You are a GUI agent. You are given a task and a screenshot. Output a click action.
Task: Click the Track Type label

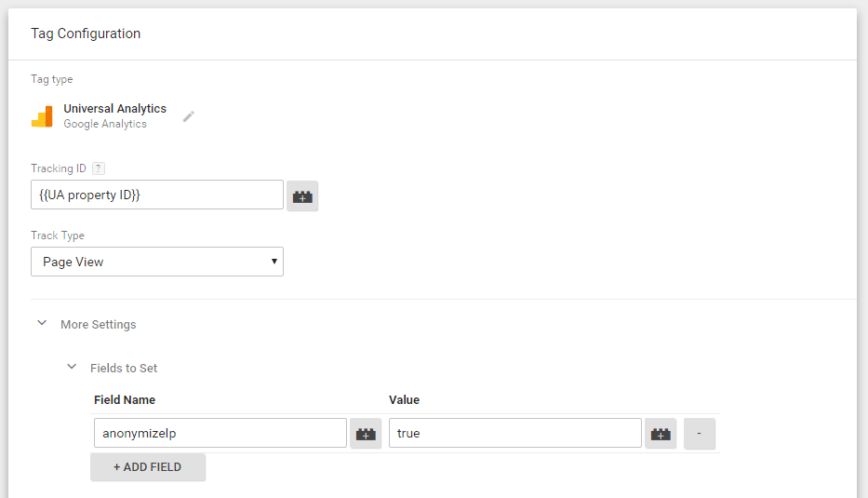click(x=58, y=236)
